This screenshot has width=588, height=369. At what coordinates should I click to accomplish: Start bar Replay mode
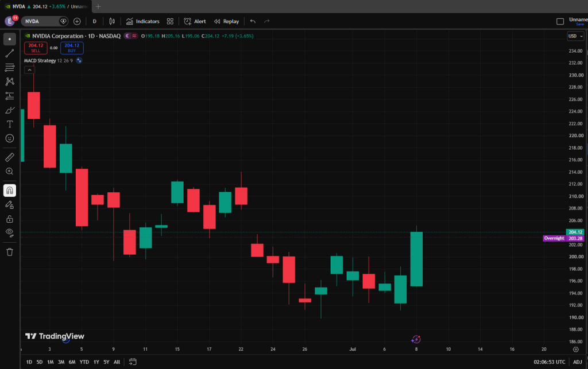[226, 21]
